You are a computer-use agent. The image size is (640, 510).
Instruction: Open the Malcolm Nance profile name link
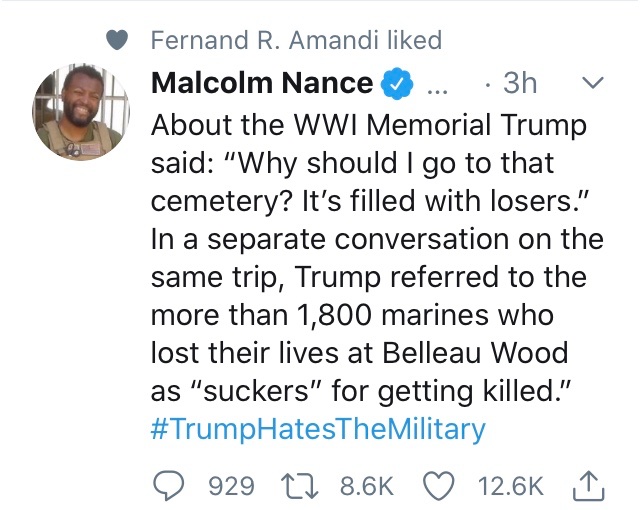click(262, 84)
